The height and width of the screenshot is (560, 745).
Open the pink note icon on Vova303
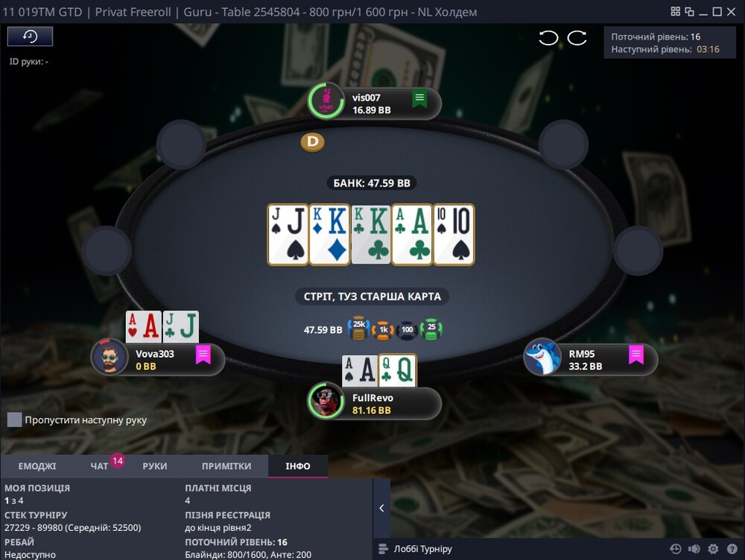tap(203, 354)
